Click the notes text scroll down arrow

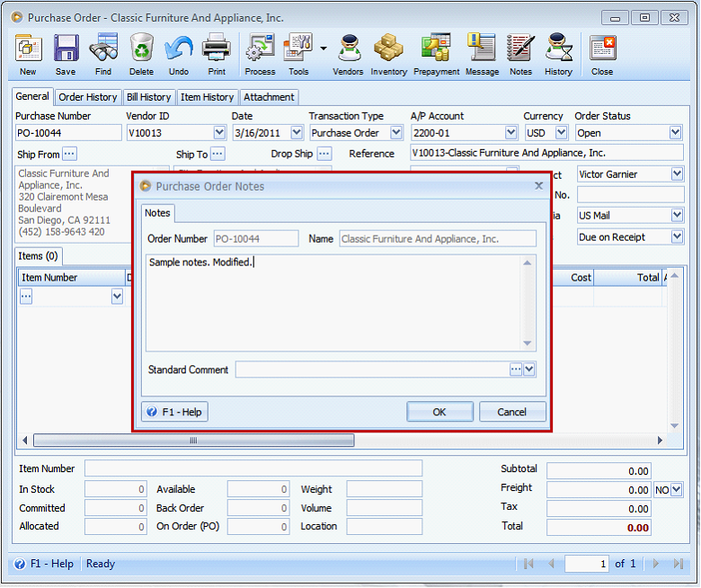pyautogui.click(x=528, y=343)
